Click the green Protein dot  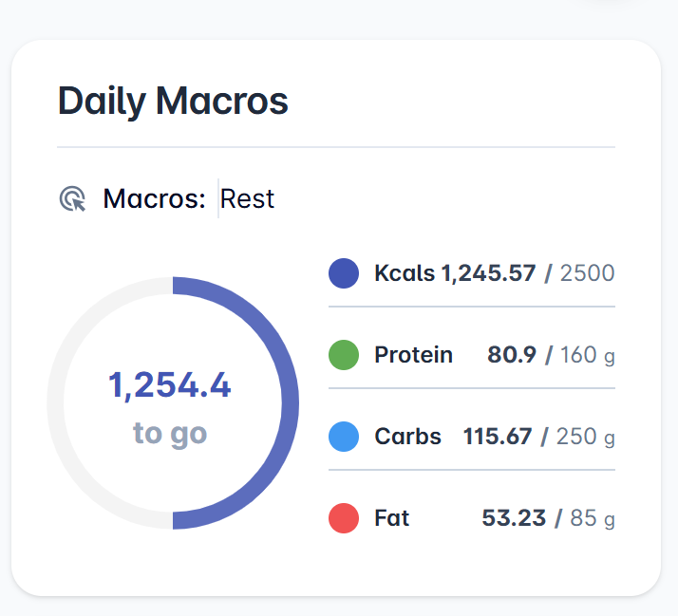(344, 355)
